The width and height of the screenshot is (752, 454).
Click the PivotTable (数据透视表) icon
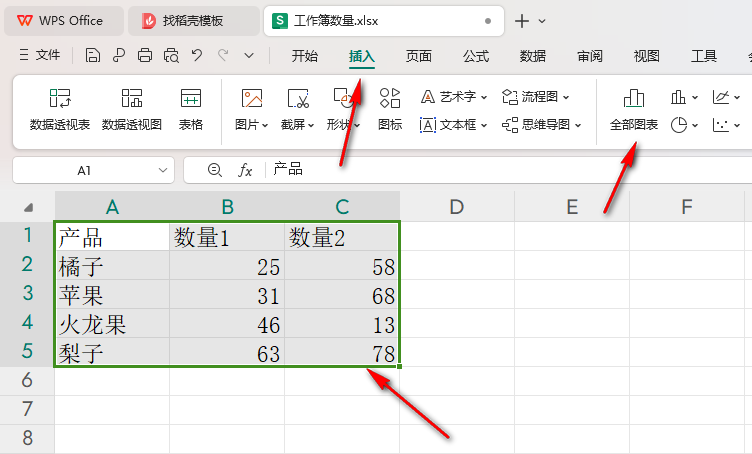60,99
